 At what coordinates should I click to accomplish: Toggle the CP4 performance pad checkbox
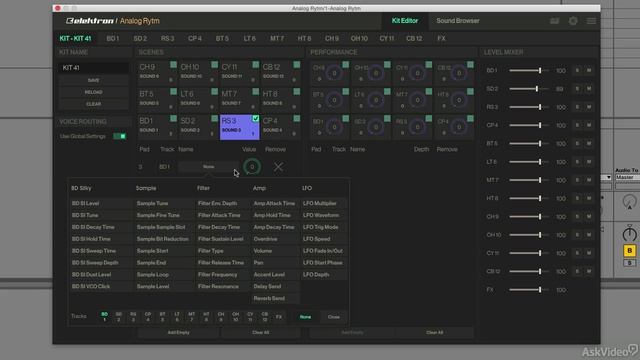coord(470,118)
